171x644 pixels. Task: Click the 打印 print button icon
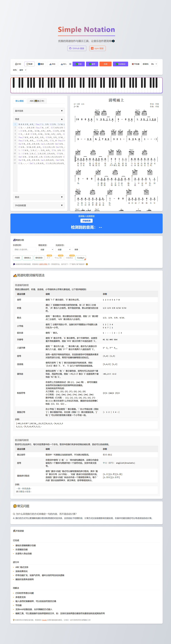(x=16, y=64)
